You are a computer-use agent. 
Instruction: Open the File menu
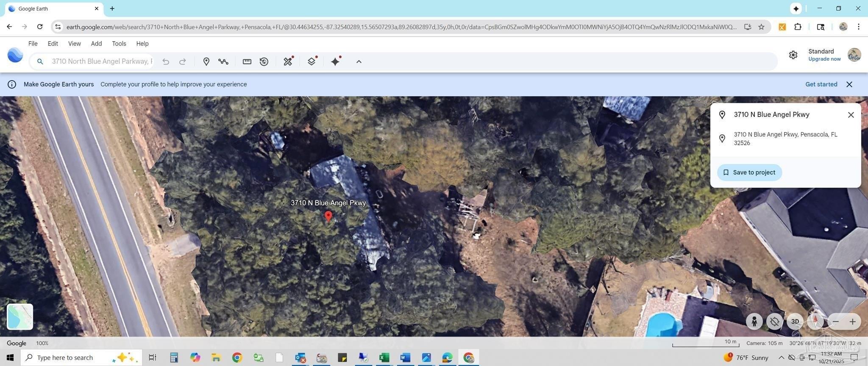(x=33, y=44)
